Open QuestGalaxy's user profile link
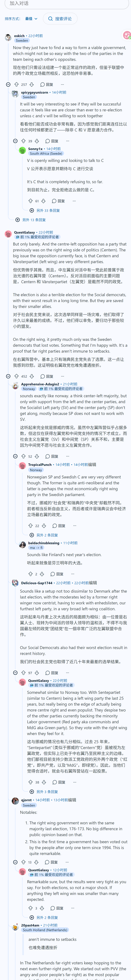The height and width of the screenshot is (980, 131). [x=24, y=232]
